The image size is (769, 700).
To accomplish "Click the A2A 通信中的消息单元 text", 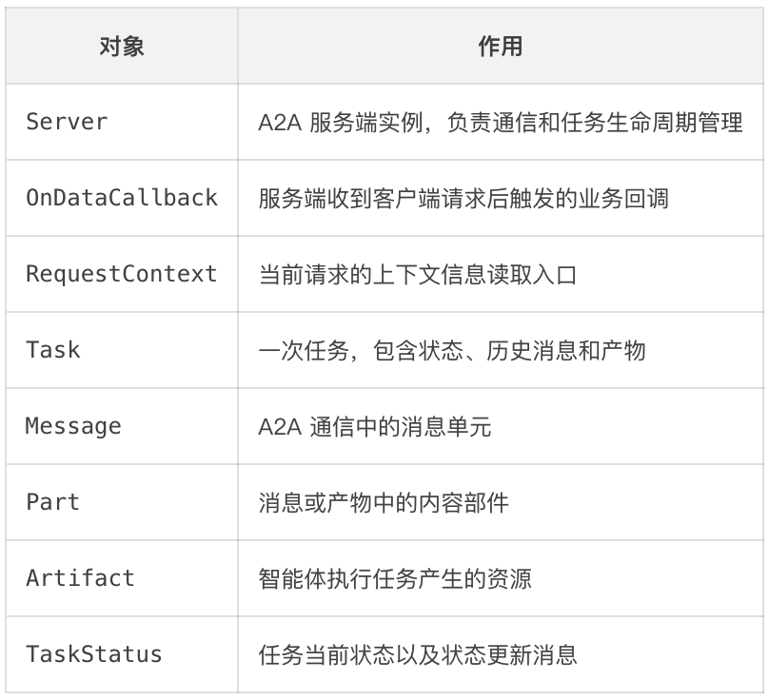I will click(x=375, y=426).
